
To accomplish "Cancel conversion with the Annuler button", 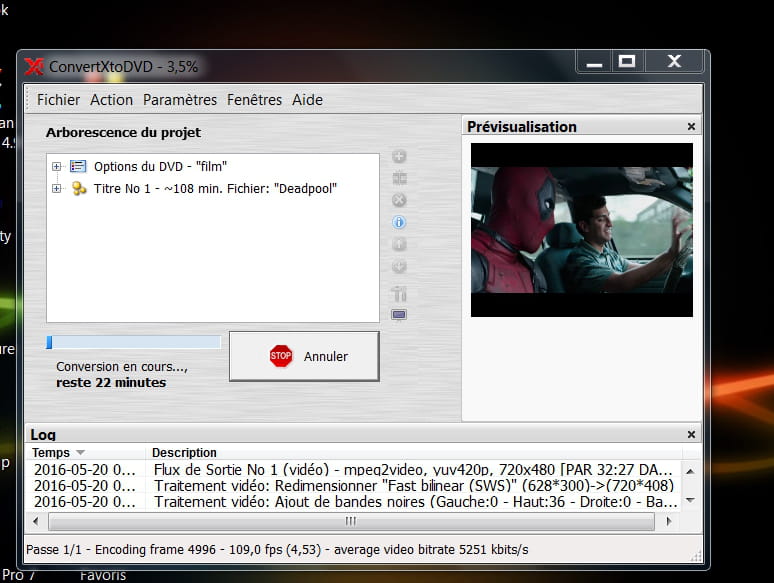I will [304, 356].
